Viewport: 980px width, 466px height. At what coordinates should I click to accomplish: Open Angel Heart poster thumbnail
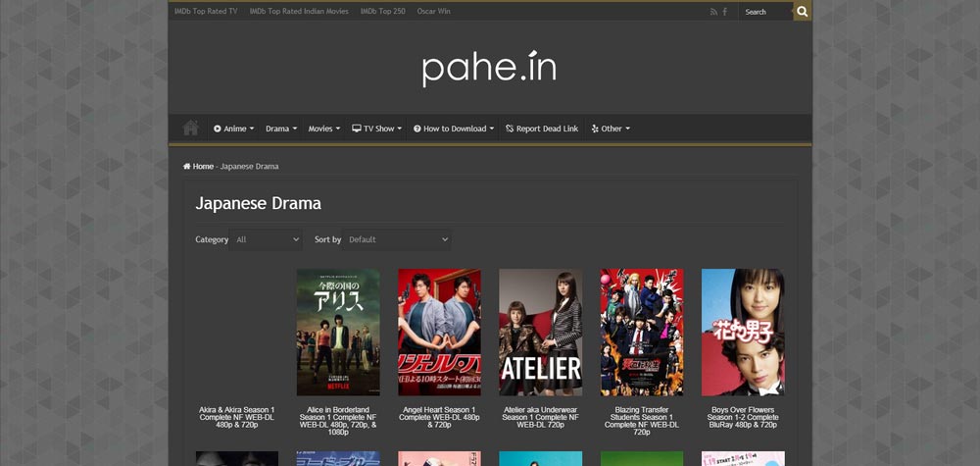pos(439,333)
